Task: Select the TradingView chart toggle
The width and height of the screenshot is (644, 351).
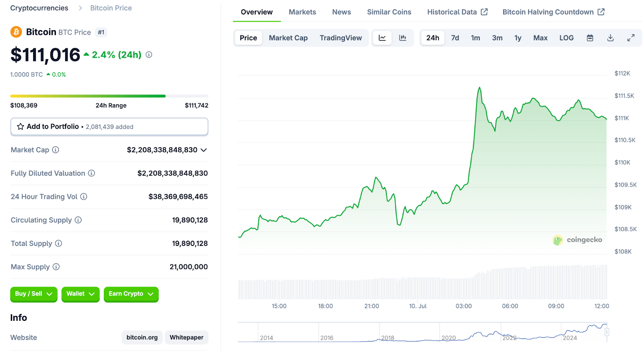Action: [341, 38]
